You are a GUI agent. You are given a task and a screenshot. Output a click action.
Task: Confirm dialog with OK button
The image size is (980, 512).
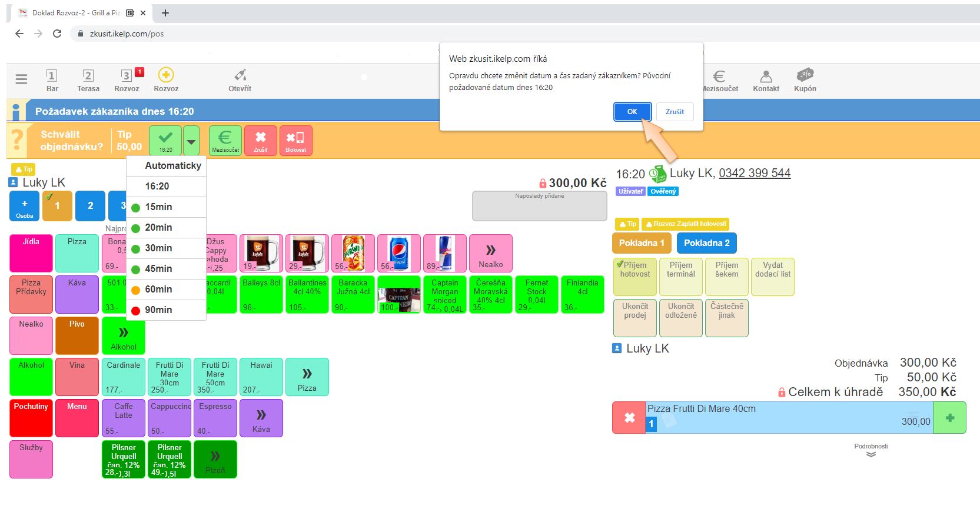[x=632, y=112]
